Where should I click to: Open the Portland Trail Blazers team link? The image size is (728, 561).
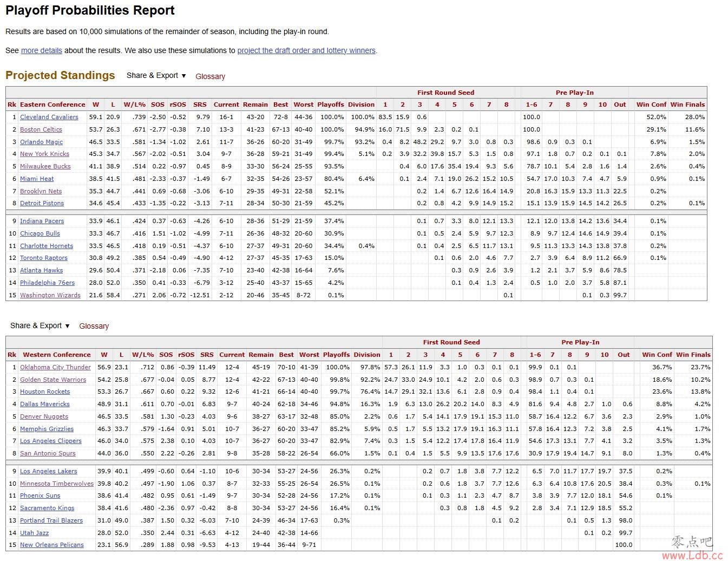pyautogui.click(x=51, y=520)
